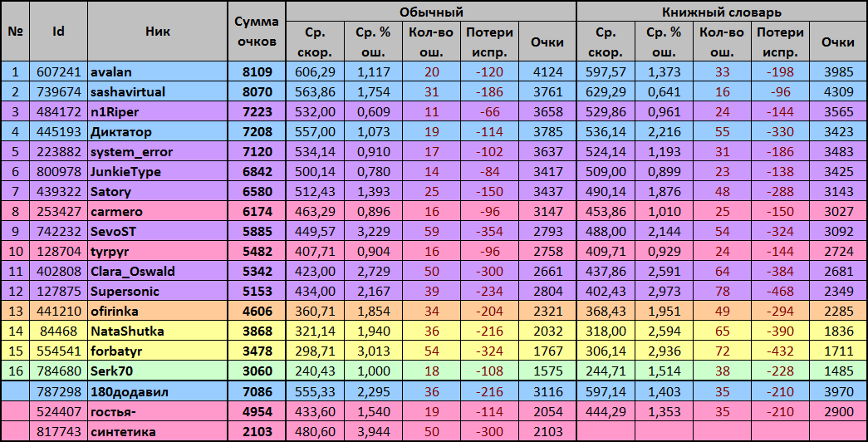Click the Сумма очков column header
This screenshot has height=442, width=868.
tap(257, 32)
